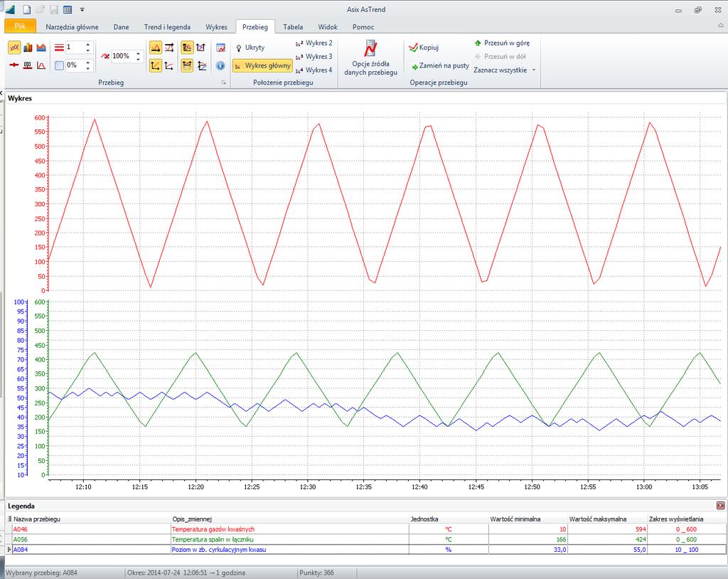Decrease the 100% scale spinner
This screenshot has width=728, height=579.
138,59
